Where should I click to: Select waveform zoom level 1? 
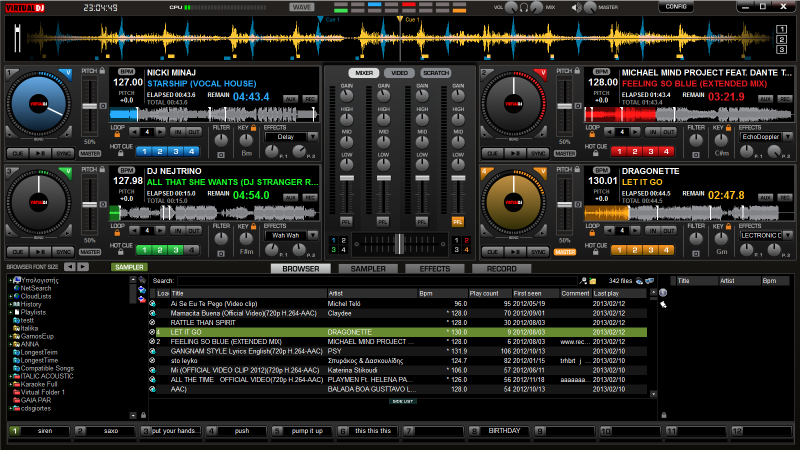(781, 30)
